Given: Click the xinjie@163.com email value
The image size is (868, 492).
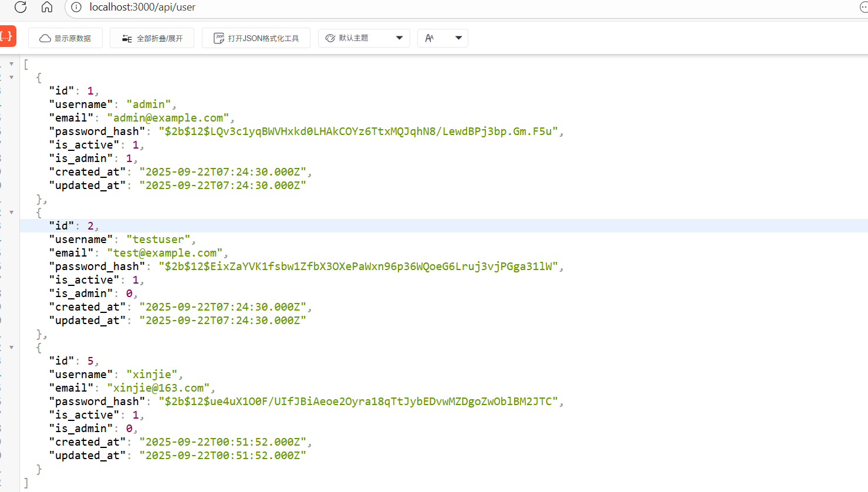Looking at the screenshot, I should (x=158, y=388).
